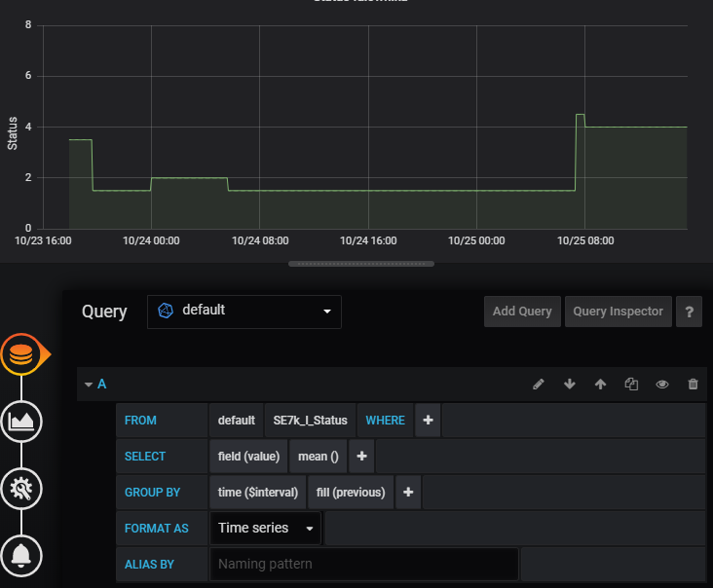Click the 10/25 08:00 x-axis label

[x=585, y=240]
